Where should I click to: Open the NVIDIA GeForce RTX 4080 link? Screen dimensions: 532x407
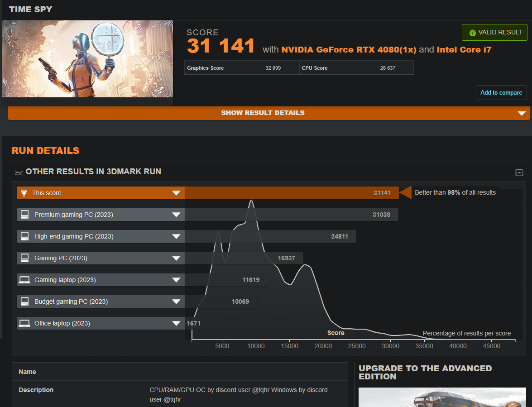point(349,49)
